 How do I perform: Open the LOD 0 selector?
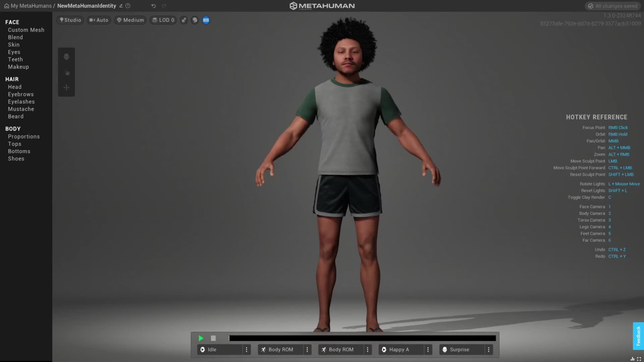(163, 20)
